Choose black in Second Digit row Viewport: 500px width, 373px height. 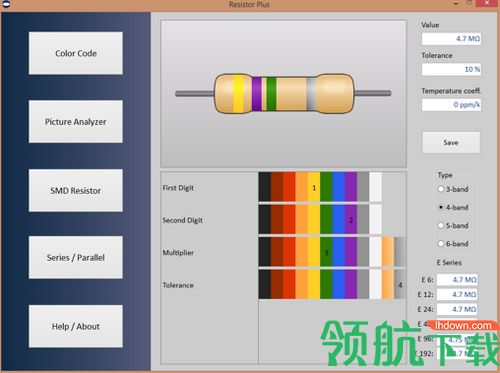265,219
